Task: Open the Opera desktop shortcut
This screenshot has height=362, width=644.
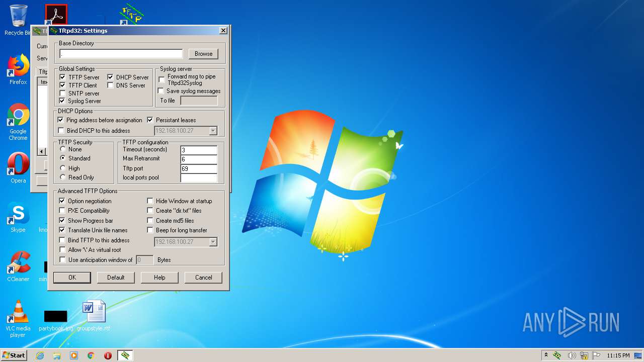Action: tap(18, 168)
